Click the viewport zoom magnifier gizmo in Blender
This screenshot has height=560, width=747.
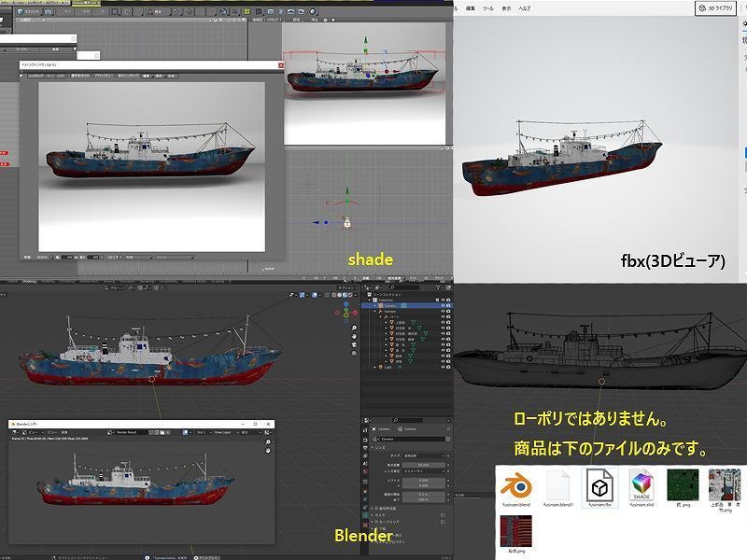[354, 328]
